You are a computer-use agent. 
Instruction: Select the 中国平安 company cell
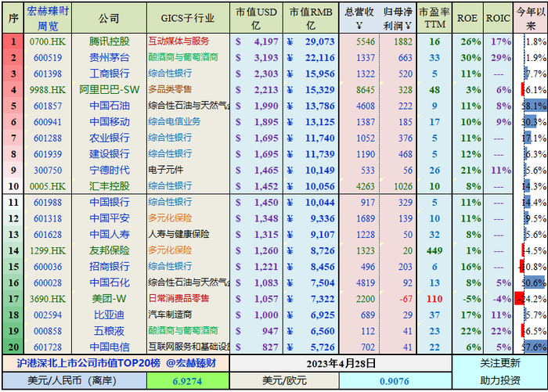[x=109, y=218]
